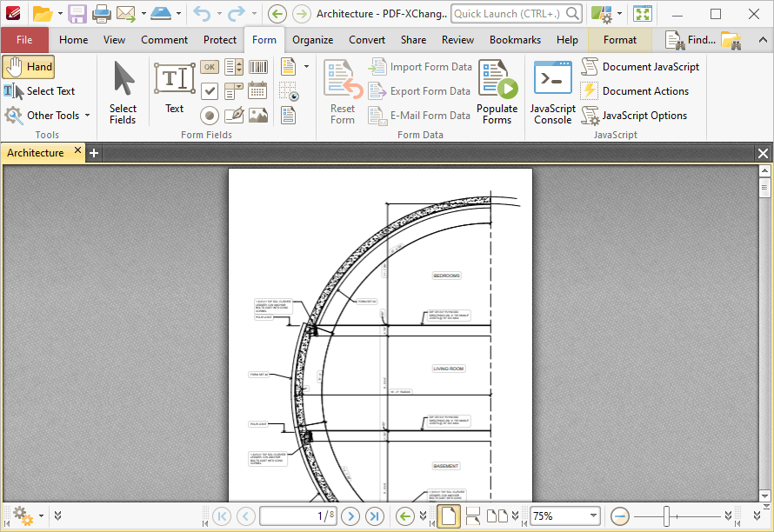
Task: Click Export Form Data
Action: 419,91
